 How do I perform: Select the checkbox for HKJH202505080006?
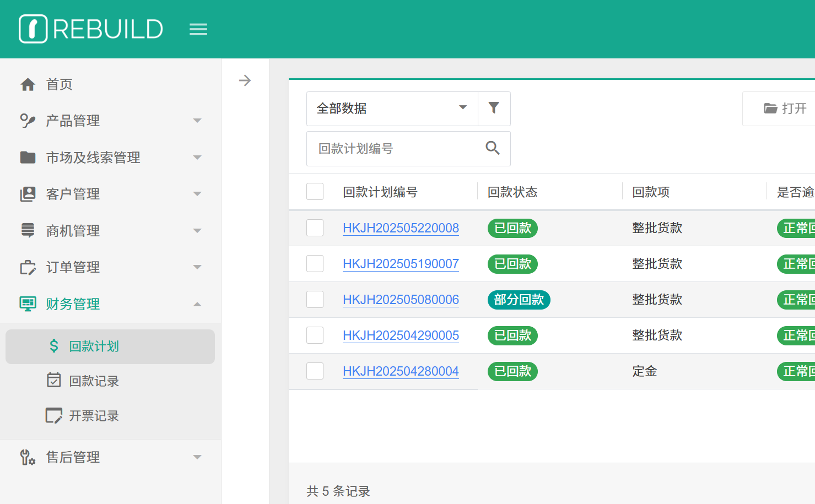pyautogui.click(x=315, y=300)
